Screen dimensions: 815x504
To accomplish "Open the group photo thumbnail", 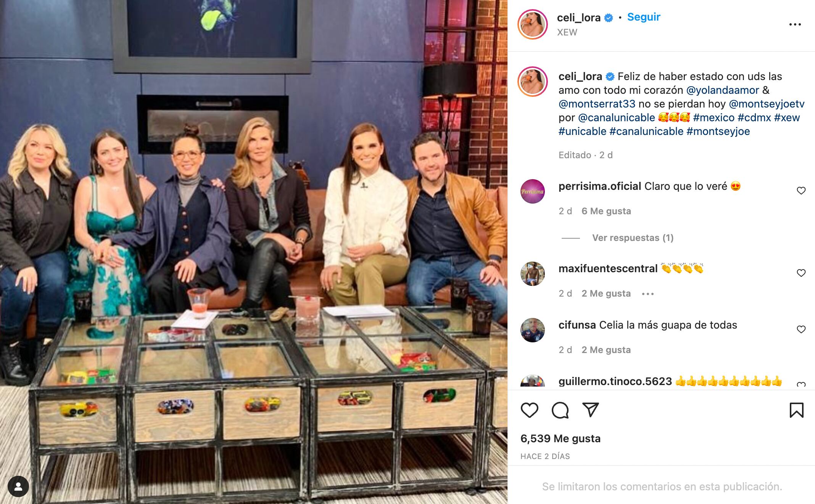I will coord(254,252).
